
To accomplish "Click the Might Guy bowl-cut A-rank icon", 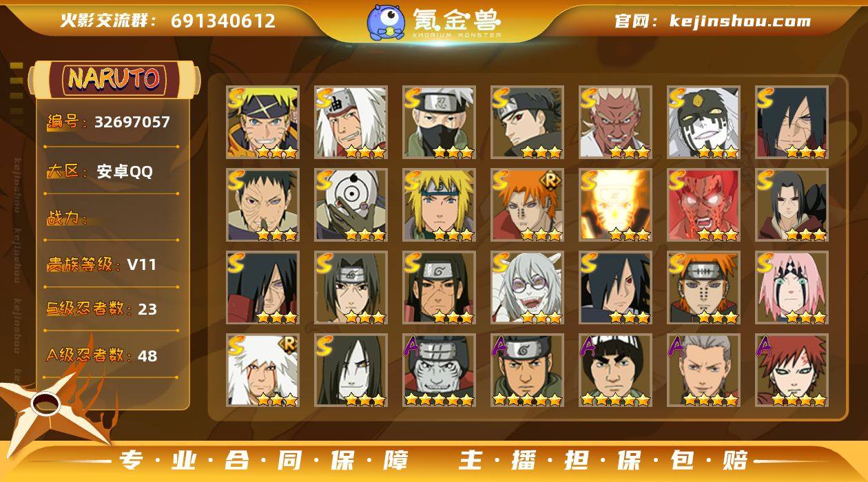I will (x=615, y=370).
